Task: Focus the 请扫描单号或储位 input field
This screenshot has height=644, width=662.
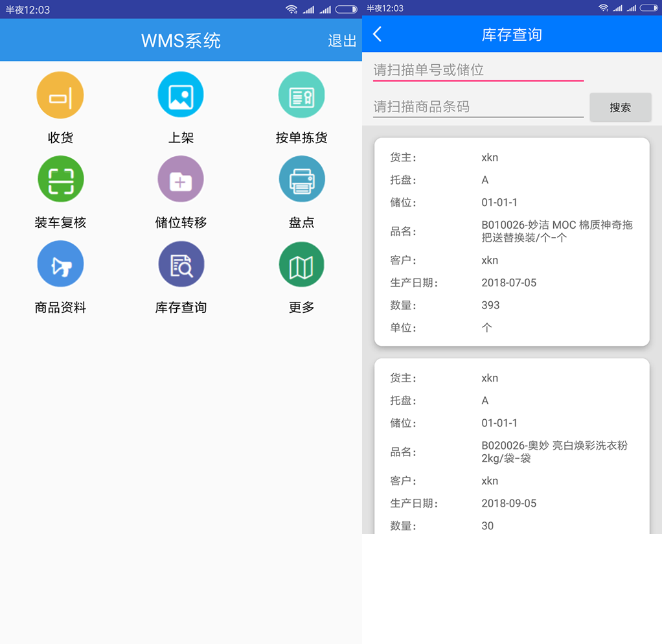Action: click(478, 70)
